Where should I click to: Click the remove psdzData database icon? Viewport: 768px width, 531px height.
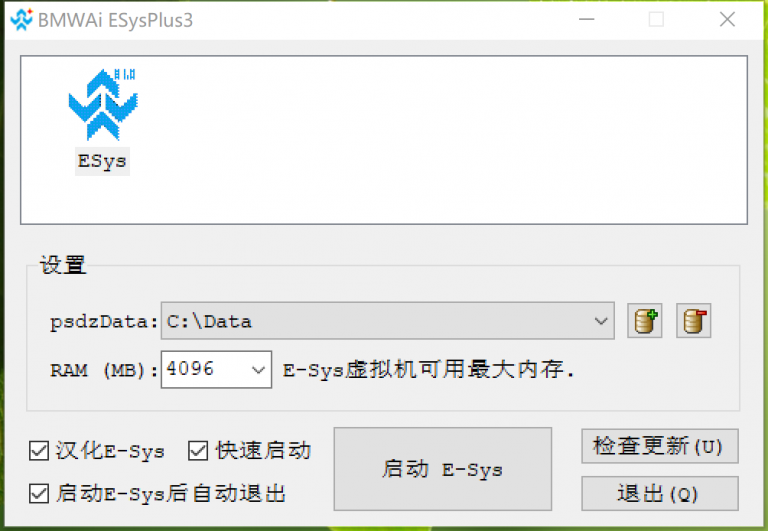(x=694, y=321)
